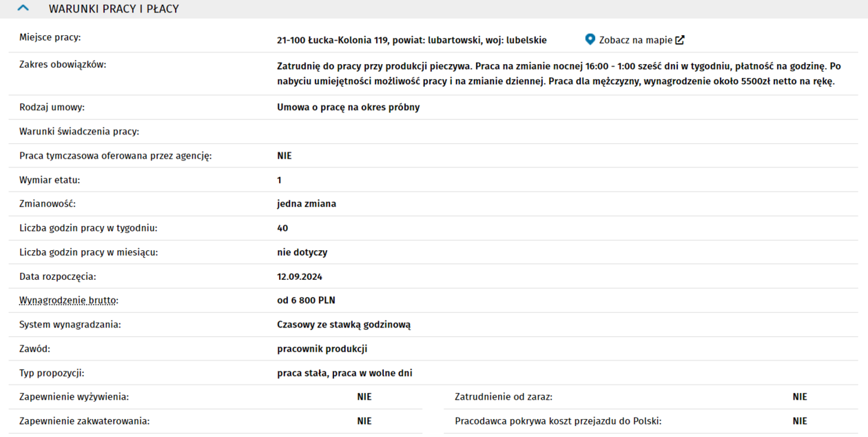Click the start date 12.09.2024
The width and height of the screenshot is (868, 437).
pyautogui.click(x=300, y=276)
